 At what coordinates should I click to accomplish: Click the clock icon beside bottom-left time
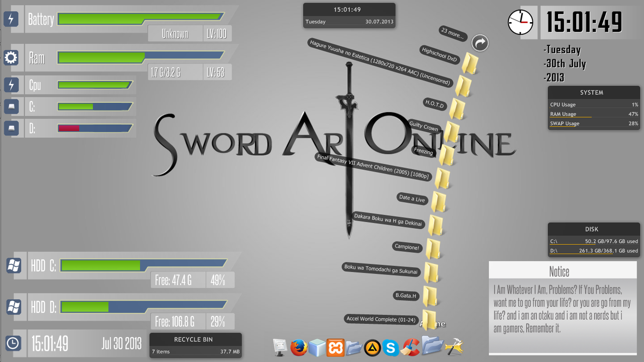13,343
